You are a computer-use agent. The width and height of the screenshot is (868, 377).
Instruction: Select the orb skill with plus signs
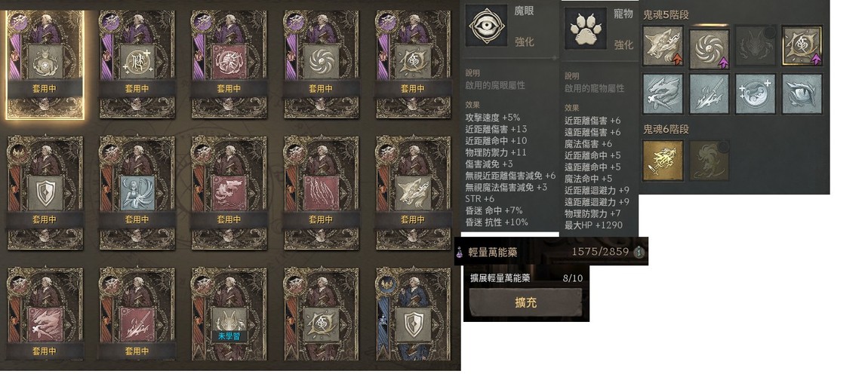pyautogui.click(x=756, y=93)
